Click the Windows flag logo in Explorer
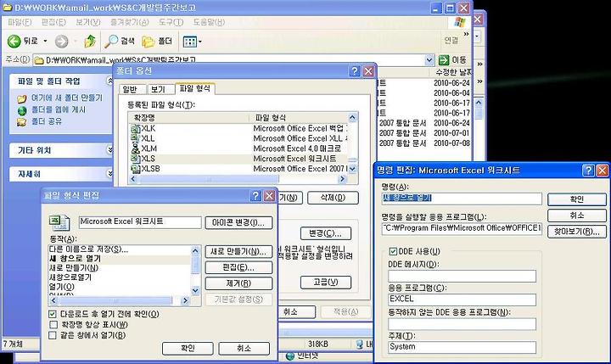Image resolution: width=611 pixels, height=364 pixels. (460, 22)
